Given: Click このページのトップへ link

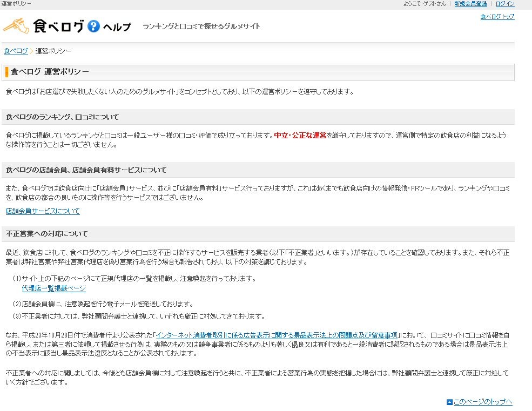Looking at the screenshot, I should [x=483, y=402].
